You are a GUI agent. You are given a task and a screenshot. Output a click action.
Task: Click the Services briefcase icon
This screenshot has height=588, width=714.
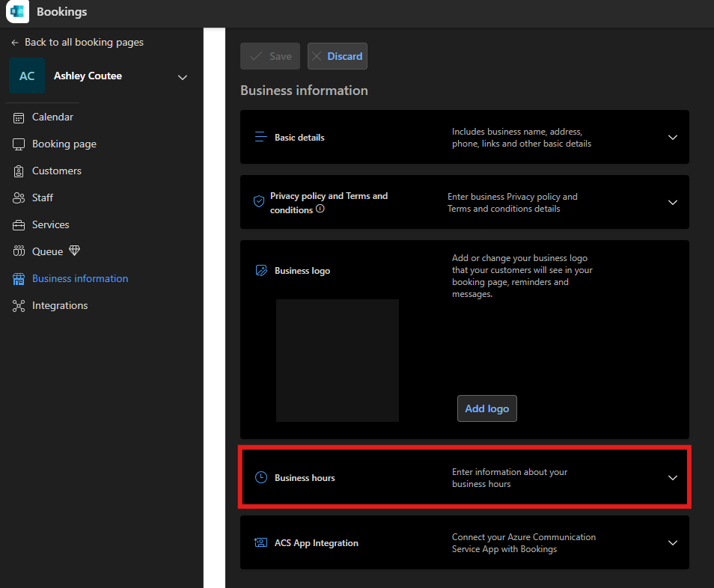pos(19,225)
